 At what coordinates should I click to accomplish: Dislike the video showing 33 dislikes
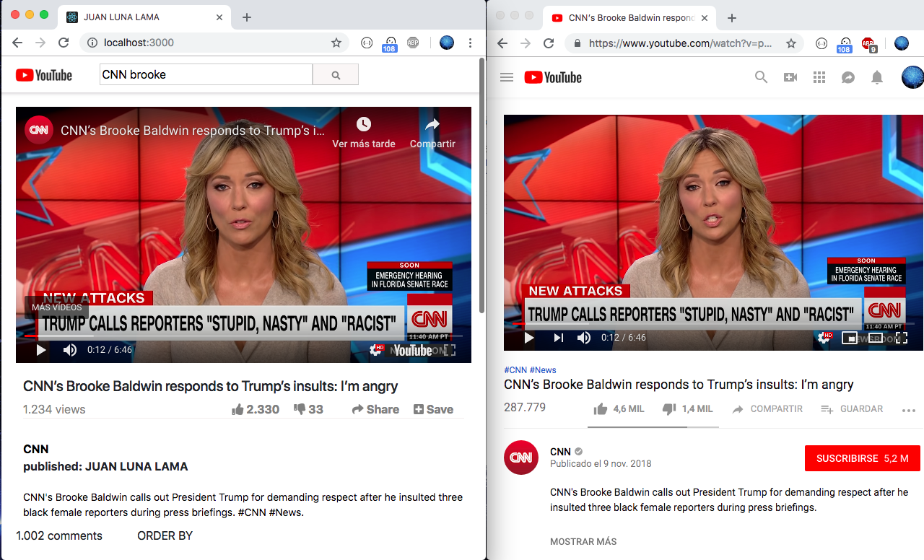pyautogui.click(x=300, y=409)
